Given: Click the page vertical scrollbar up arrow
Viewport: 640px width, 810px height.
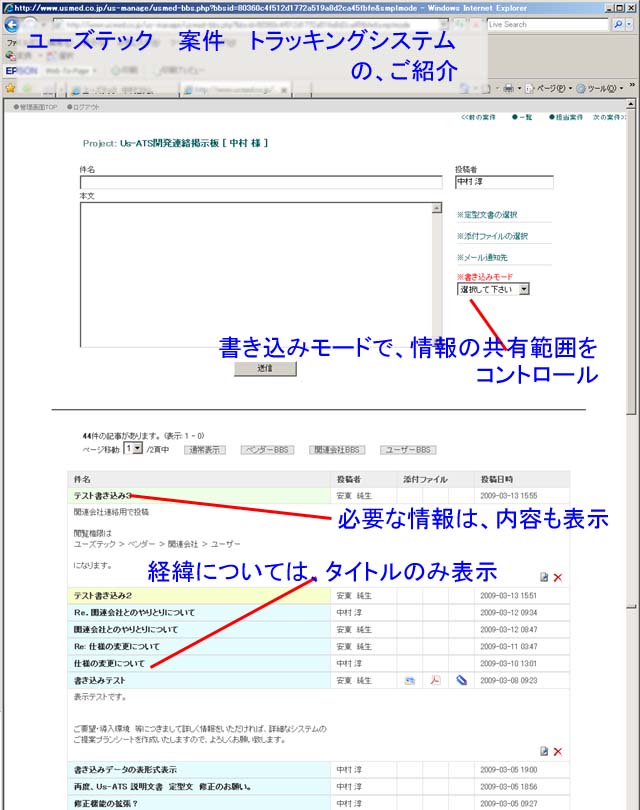Looking at the screenshot, I should tap(631, 104).
